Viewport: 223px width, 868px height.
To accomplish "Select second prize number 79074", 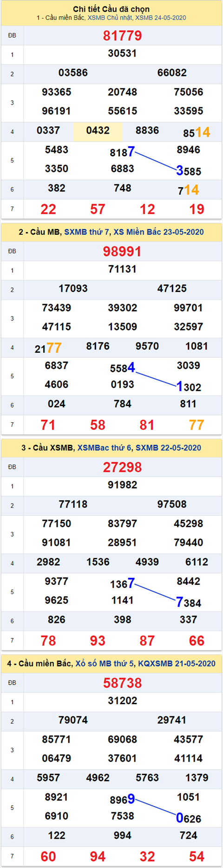I will pyautogui.click(x=73, y=720).
